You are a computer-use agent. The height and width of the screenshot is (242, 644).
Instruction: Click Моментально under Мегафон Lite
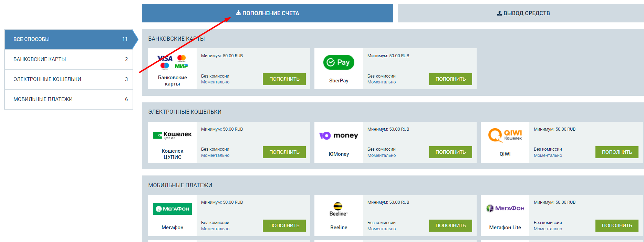(x=548, y=229)
